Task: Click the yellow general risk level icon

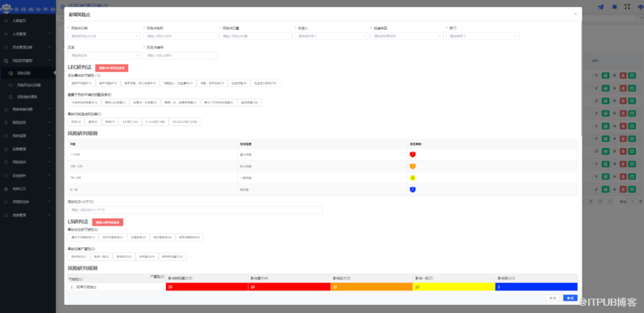Action: 412,178
